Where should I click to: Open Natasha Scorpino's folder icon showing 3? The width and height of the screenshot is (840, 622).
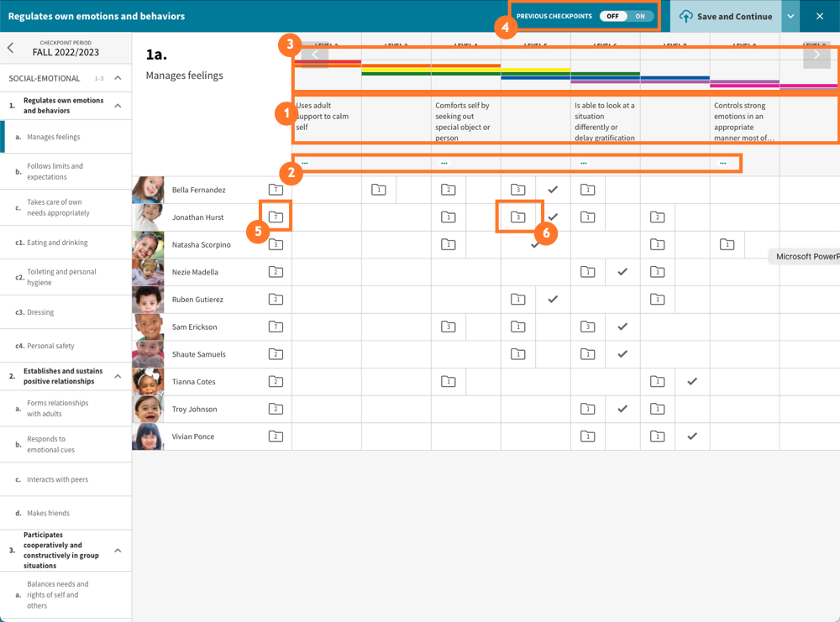click(x=276, y=245)
